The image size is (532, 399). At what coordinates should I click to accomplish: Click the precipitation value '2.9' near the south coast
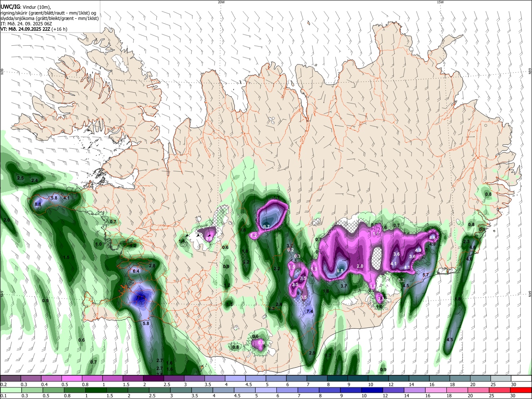pos(313,353)
